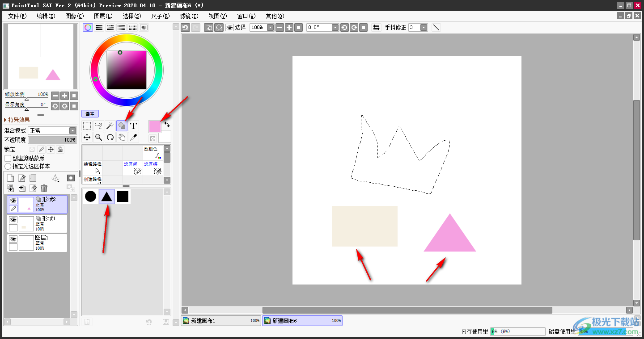Hide the 图层1 layer
This screenshot has width=644, height=339.
coord(13,239)
